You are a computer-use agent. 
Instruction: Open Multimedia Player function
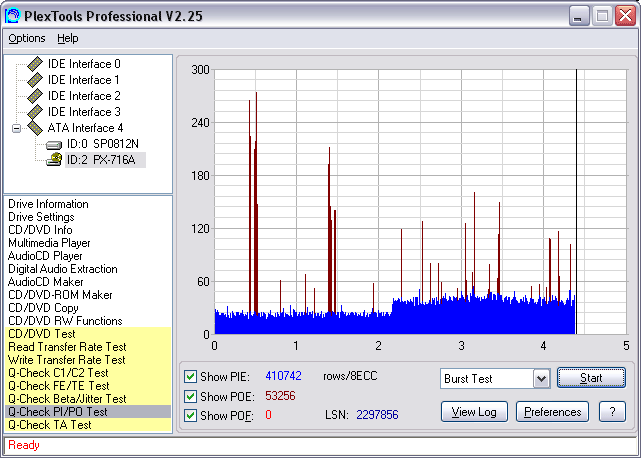point(49,243)
